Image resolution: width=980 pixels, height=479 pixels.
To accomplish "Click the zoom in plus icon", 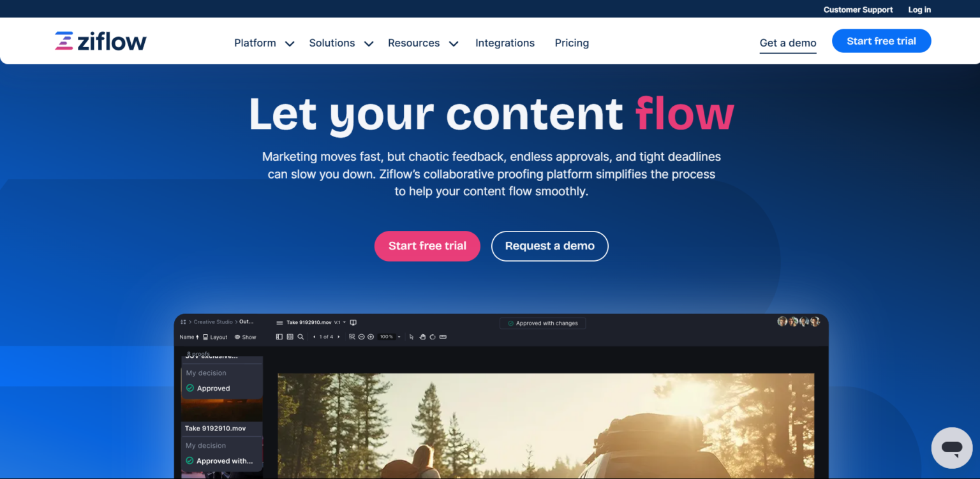I will [371, 337].
